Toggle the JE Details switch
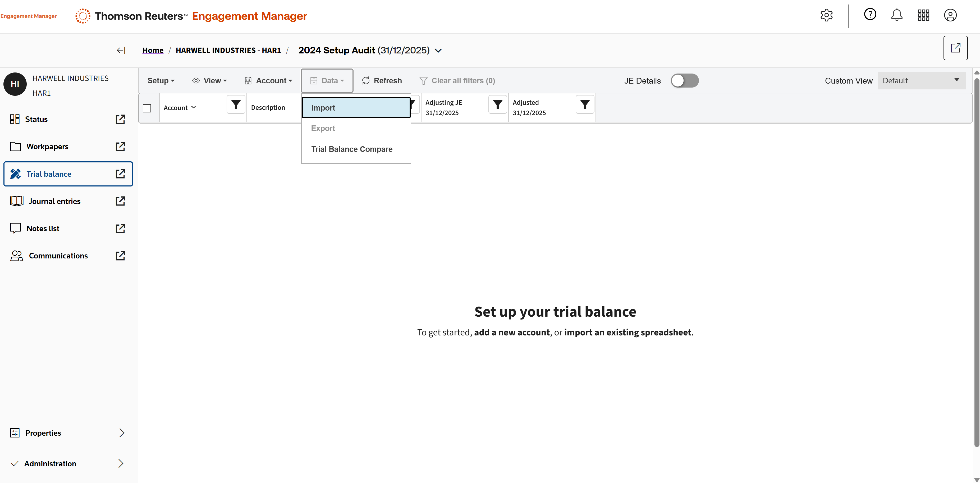The height and width of the screenshot is (483, 980). (x=684, y=81)
